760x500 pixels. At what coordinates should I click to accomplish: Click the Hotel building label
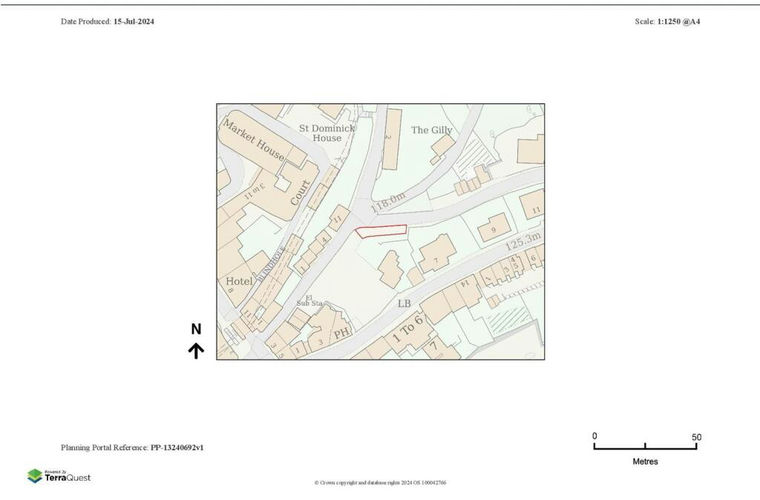click(239, 282)
